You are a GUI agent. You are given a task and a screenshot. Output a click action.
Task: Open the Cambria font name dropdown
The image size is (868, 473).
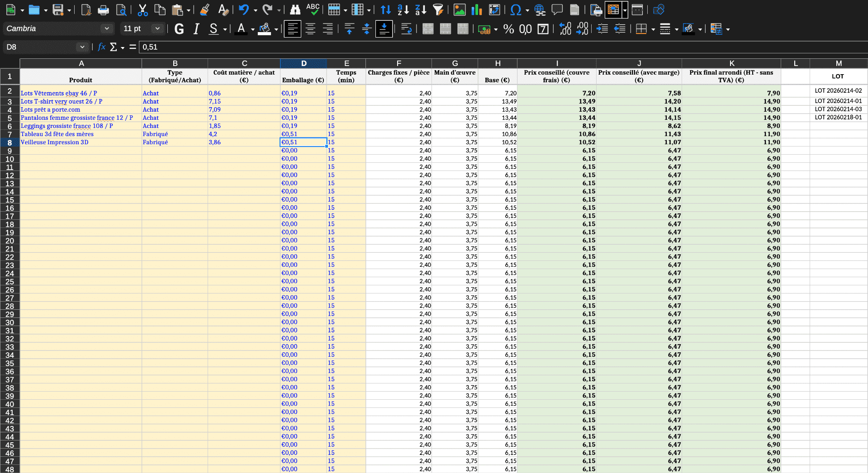(x=107, y=28)
